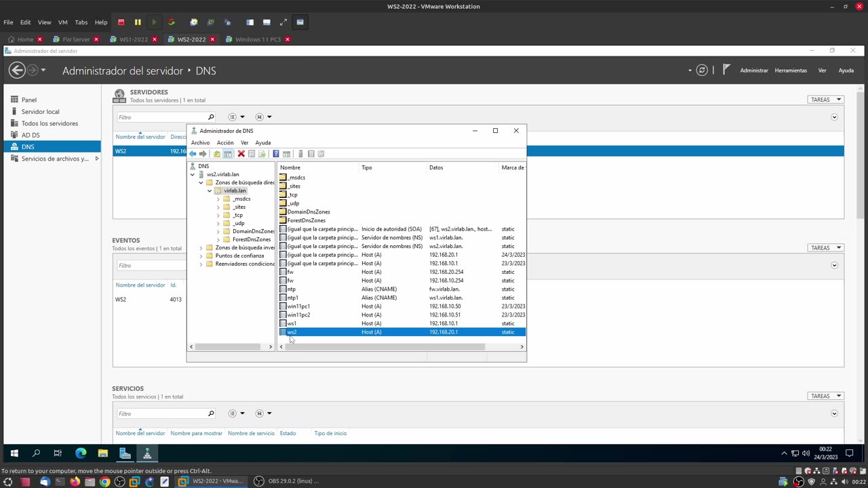
Task: Click the Server Manager taskbar icon
Action: 125,453
